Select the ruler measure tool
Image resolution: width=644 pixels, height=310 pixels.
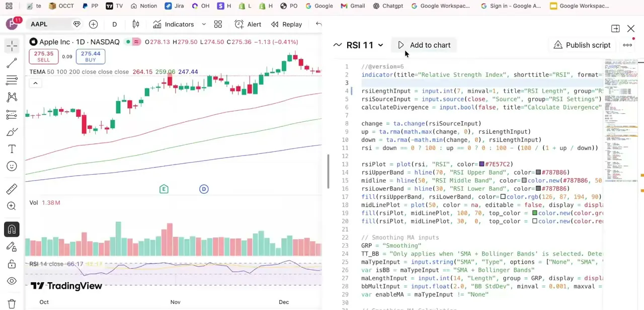[x=12, y=189]
